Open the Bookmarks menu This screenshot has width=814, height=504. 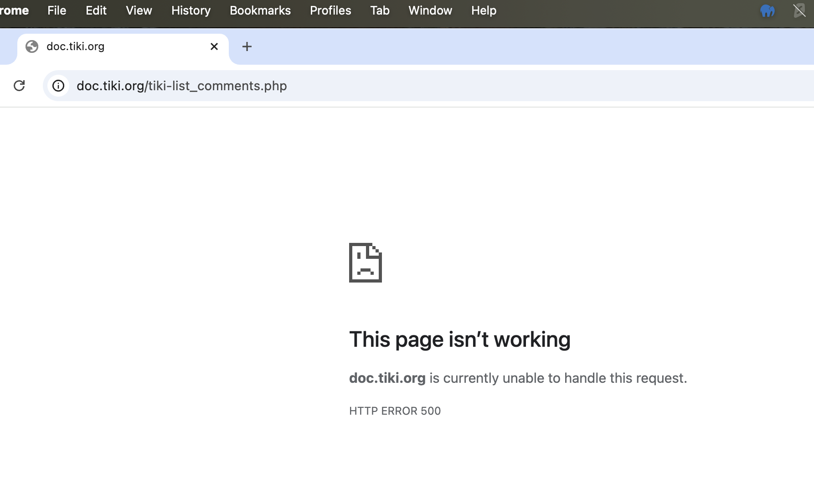click(x=260, y=10)
